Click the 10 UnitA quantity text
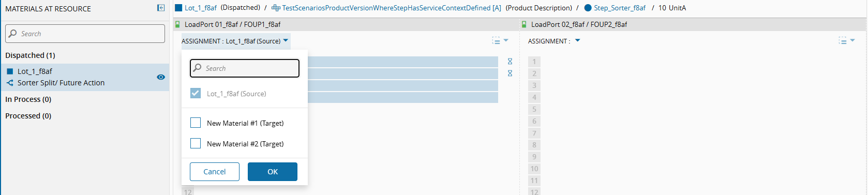Image resolution: width=868 pixels, height=195 pixels. [x=672, y=8]
